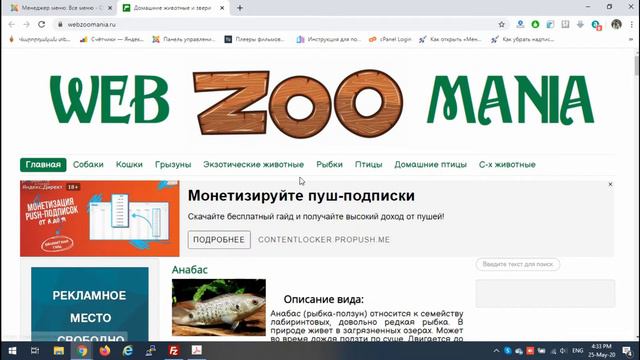Click the download arrow extension icon
640x360 pixels.
click(580, 24)
